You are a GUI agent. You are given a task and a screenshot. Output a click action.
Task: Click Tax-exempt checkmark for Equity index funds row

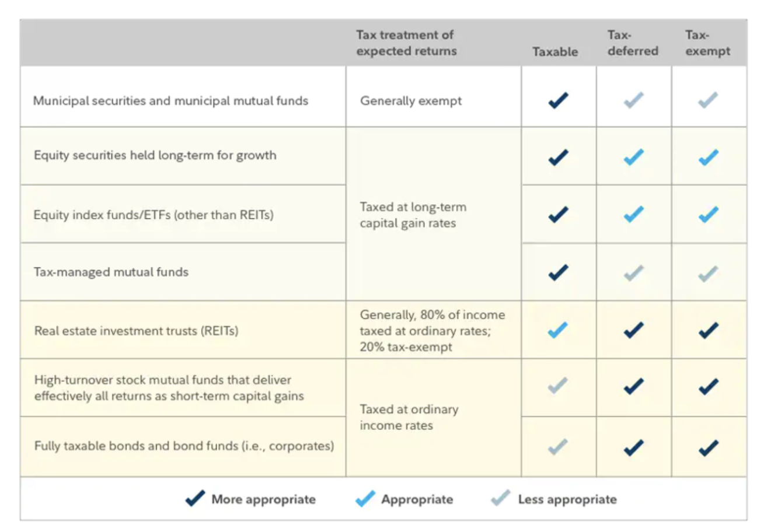(709, 215)
